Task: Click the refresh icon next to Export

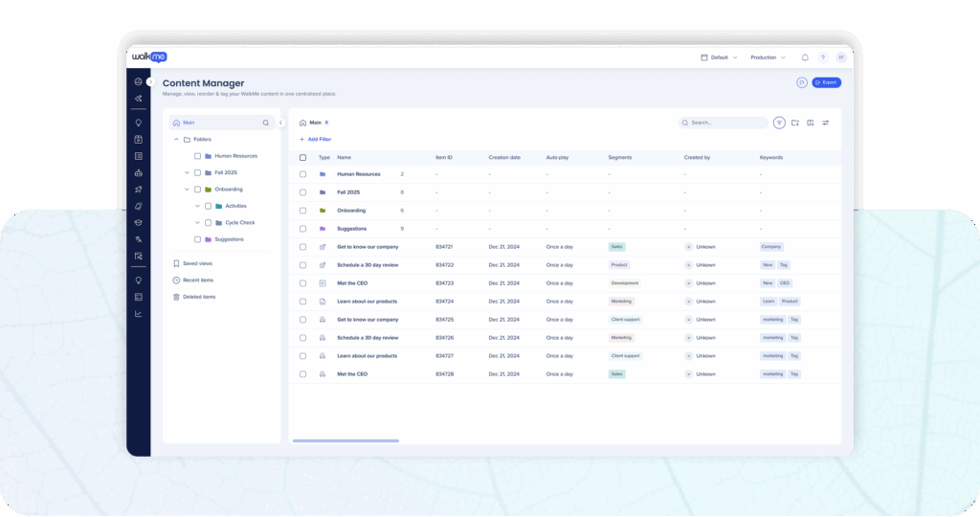Action: click(x=802, y=82)
